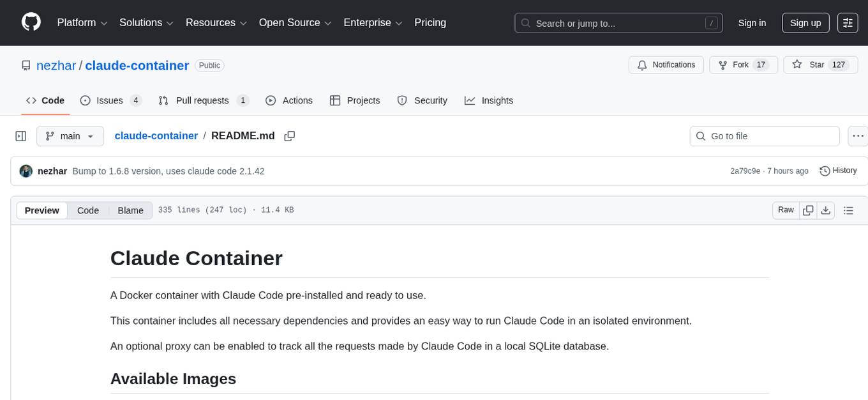Image resolution: width=868 pixels, height=400 pixels.
Task: Open the GitHub home page logo
Action: (x=31, y=22)
